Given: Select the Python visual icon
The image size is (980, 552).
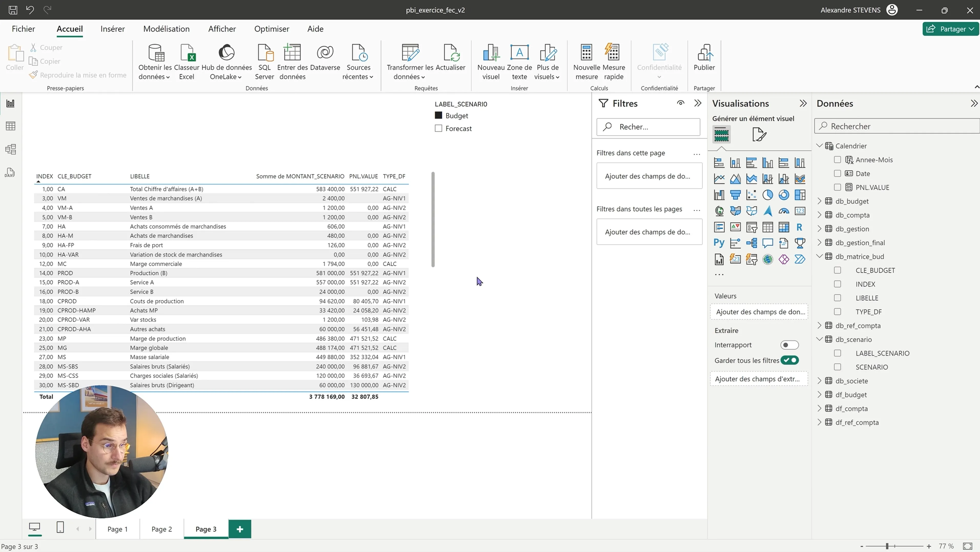Looking at the screenshot, I should click(x=719, y=243).
